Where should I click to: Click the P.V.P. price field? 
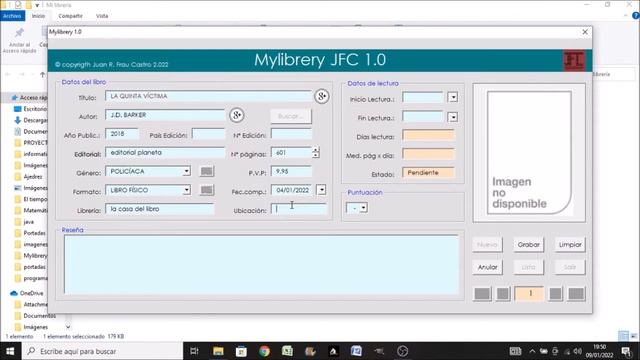(x=291, y=171)
